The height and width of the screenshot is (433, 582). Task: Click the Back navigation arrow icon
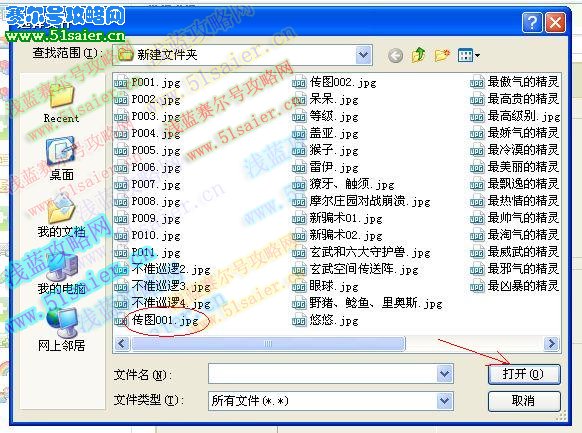(395, 56)
